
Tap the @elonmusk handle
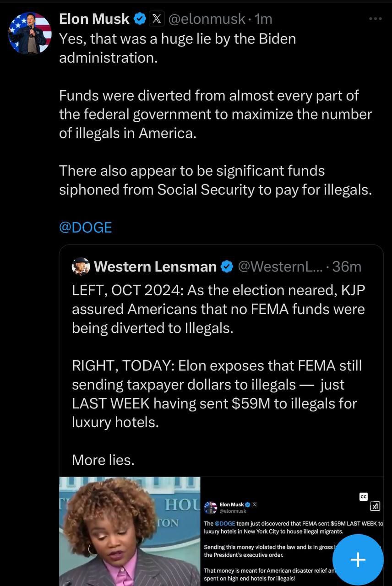click(x=207, y=19)
